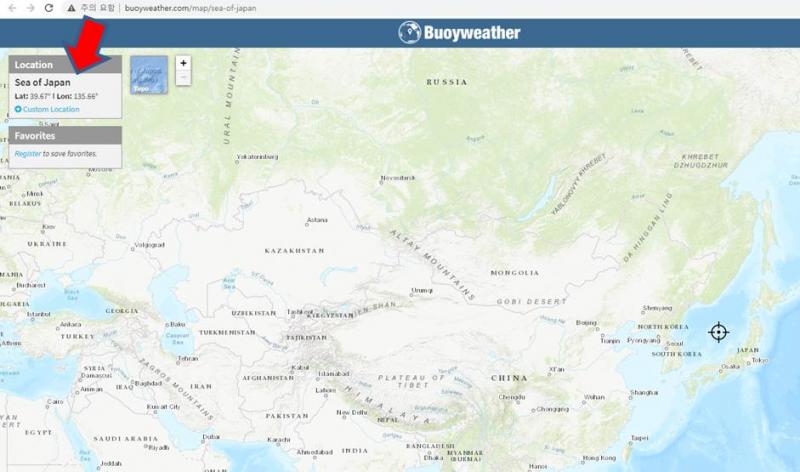Zoom in the map with plus button
Image resolution: width=800 pixels, height=472 pixels.
click(x=183, y=63)
